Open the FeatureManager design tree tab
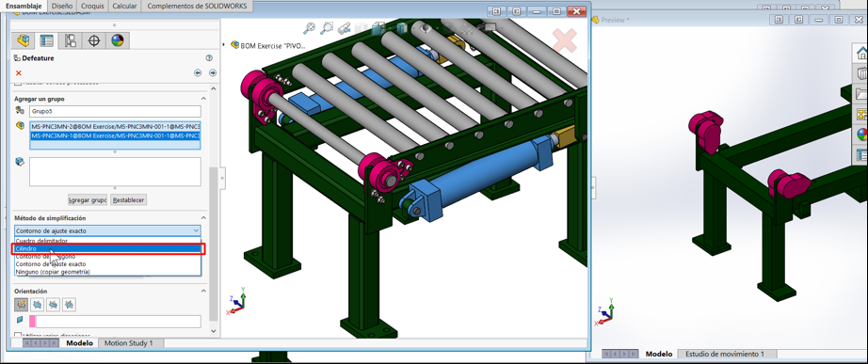Image resolution: width=868 pixels, height=364 pixels. 23,40
